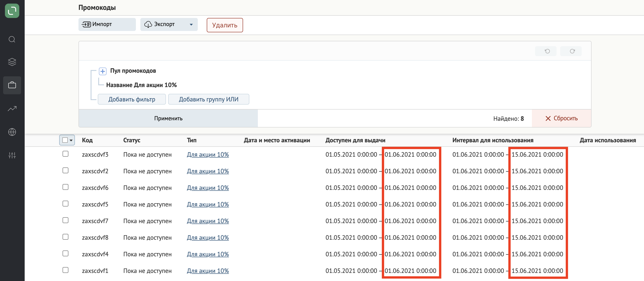Click the code zaxscdvf4
644x281 pixels.
click(95, 254)
